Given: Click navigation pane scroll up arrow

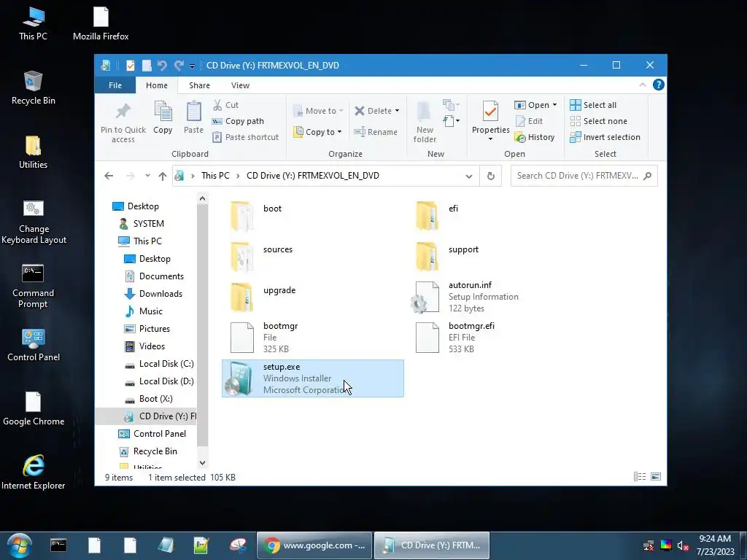Looking at the screenshot, I should 203,198.
